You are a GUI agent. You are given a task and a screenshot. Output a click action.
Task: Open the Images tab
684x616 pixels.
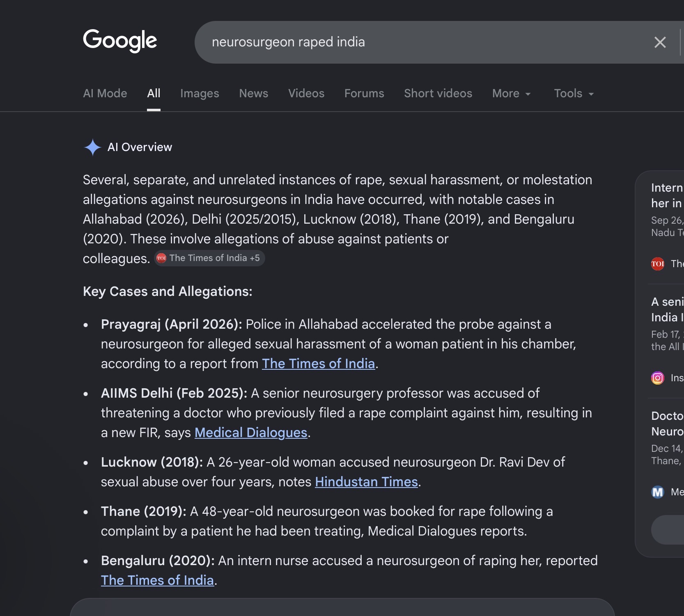point(200,94)
